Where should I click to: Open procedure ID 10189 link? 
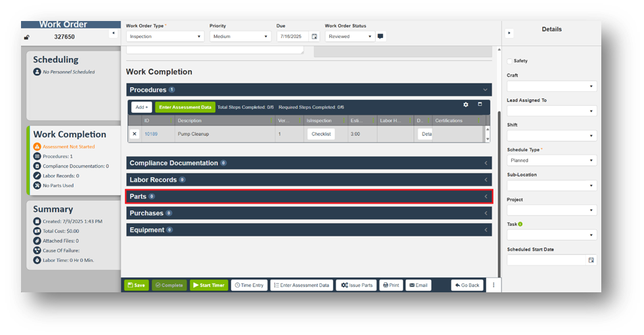pyautogui.click(x=150, y=134)
